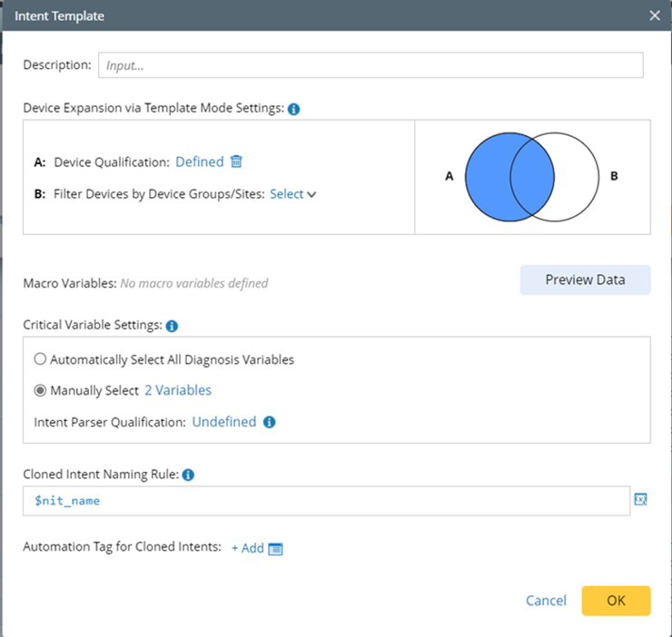Click the Description input field
672x637 pixels.
coord(371,65)
